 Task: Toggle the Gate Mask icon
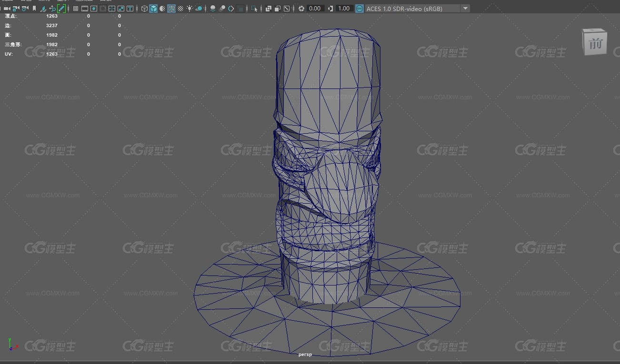(103, 9)
